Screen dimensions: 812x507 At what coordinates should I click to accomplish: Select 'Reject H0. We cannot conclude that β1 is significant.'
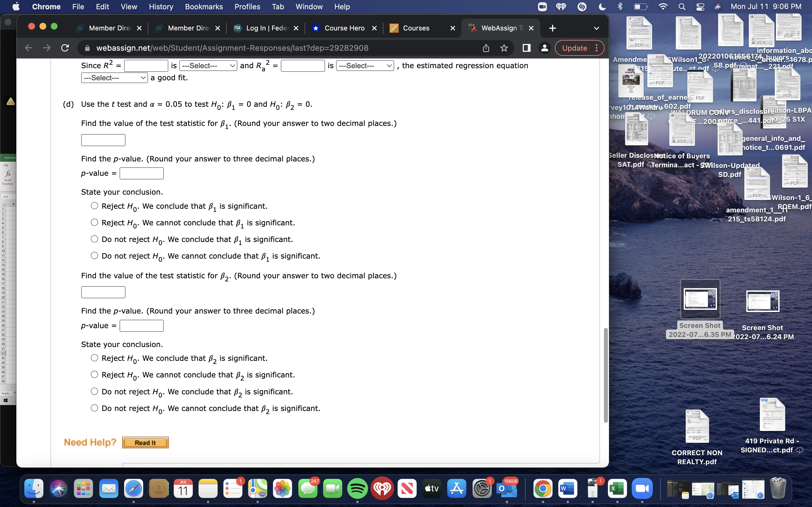[x=94, y=222]
